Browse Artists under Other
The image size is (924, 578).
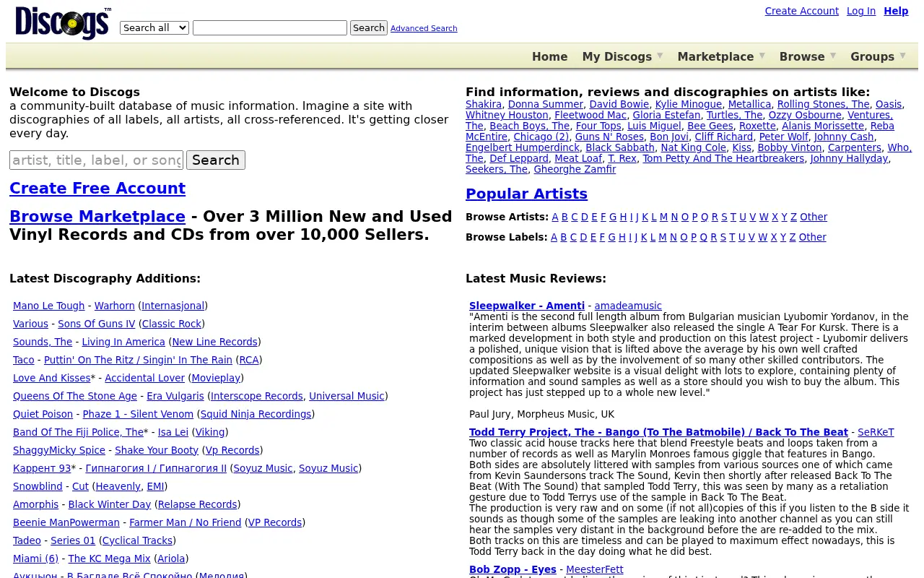click(814, 217)
